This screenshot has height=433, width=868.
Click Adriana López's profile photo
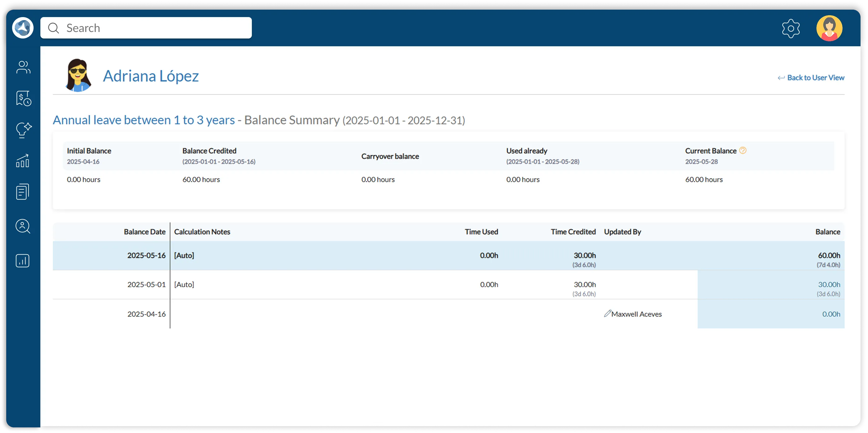(78, 75)
